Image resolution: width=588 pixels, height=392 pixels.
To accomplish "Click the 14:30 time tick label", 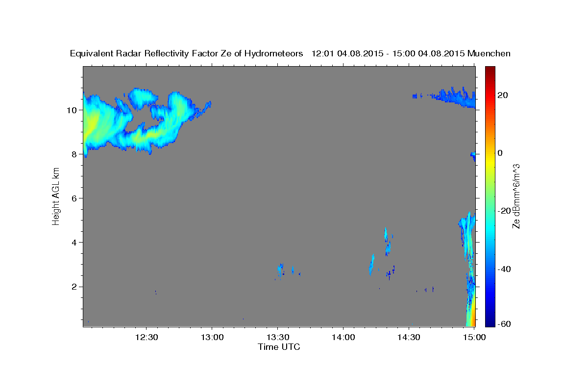I will 409,338.
